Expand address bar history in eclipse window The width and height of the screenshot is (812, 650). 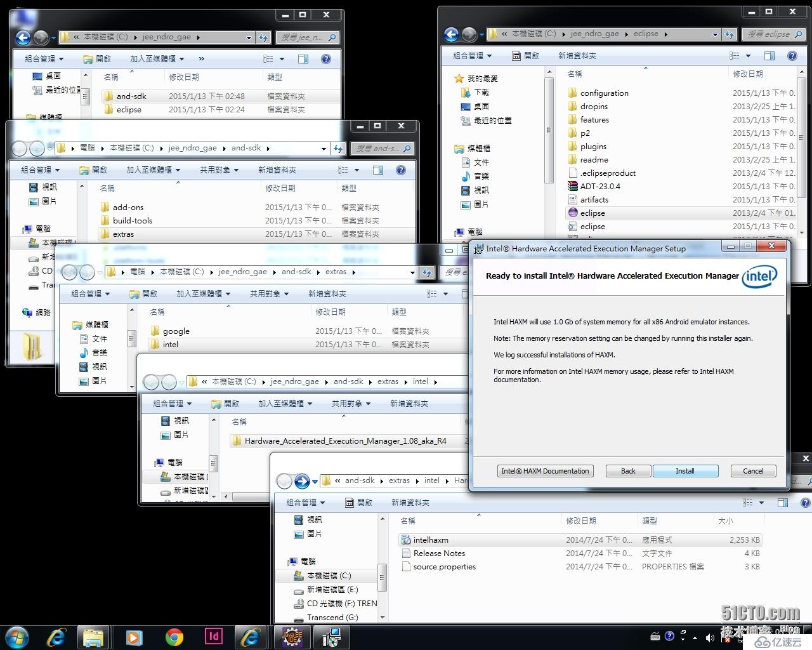pyautogui.click(x=716, y=34)
